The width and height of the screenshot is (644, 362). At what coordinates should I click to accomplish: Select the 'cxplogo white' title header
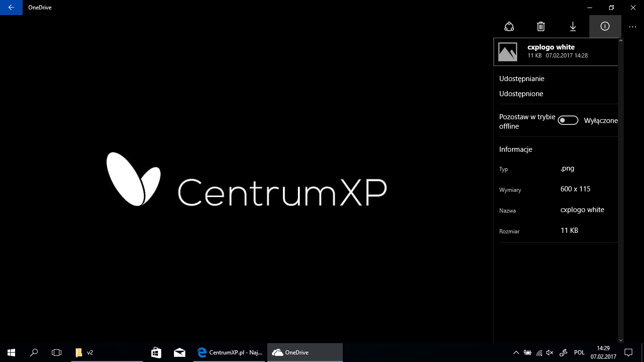[x=551, y=47]
